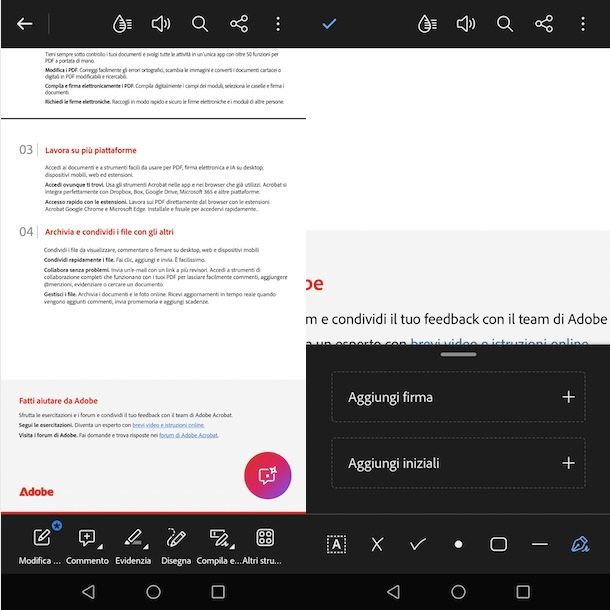The height and width of the screenshot is (610, 610).
Task: Start Read Aloud in left screen toolbar
Action: [x=161, y=24]
